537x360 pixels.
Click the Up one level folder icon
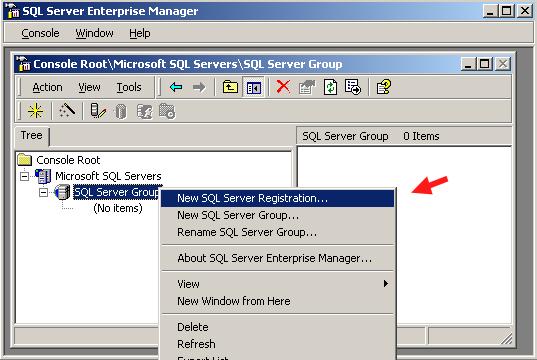pyautogui.click(x=230, y=87)
